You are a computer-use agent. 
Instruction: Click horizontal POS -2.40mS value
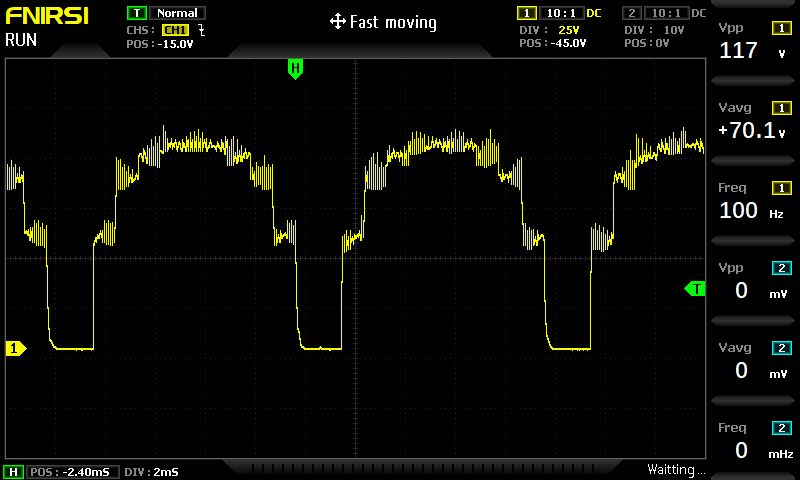pos(84,472)
